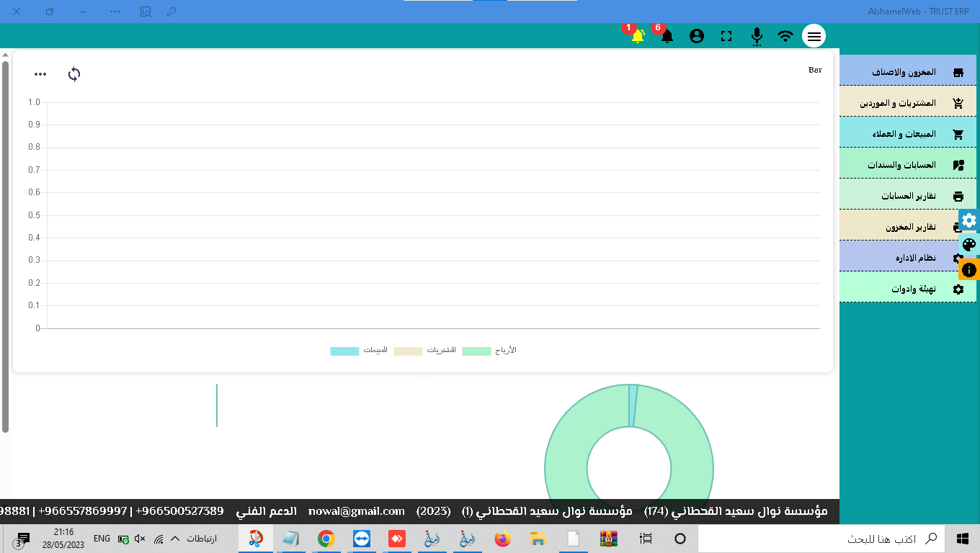The width and height of the screenshot is (980, 553).
Task: Refresh the bar chart with the sync icon
Action: pyautogui.click(x=74, y=74)
